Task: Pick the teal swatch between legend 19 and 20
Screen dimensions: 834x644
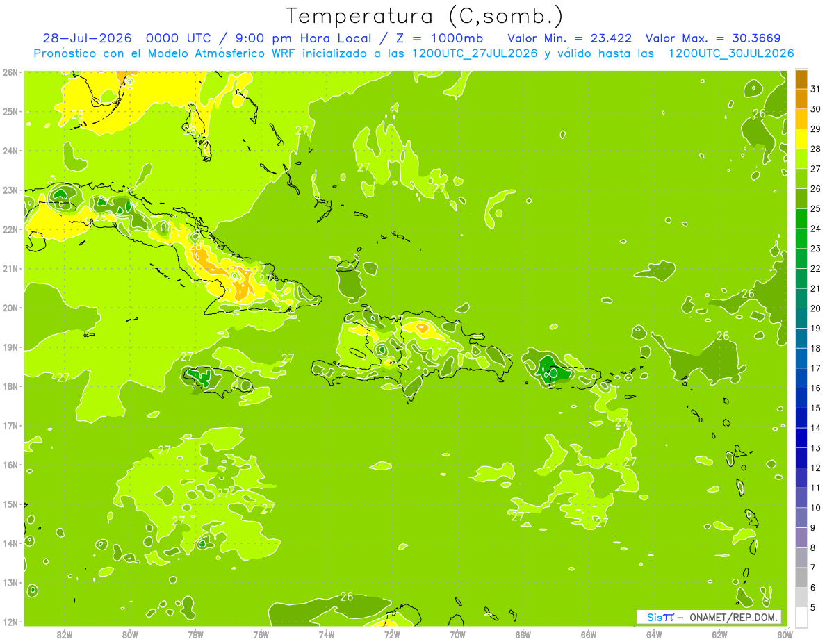Action: [x=801, y=318]
